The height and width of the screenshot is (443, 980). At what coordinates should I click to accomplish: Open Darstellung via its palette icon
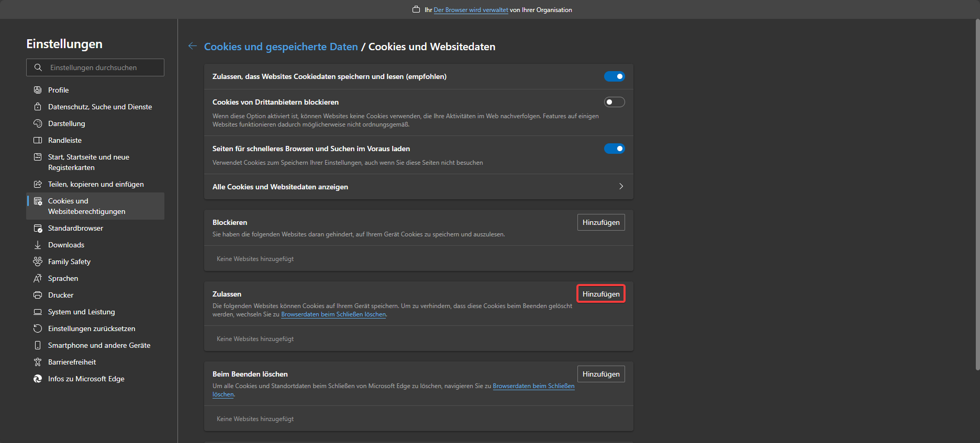point(38,123)
